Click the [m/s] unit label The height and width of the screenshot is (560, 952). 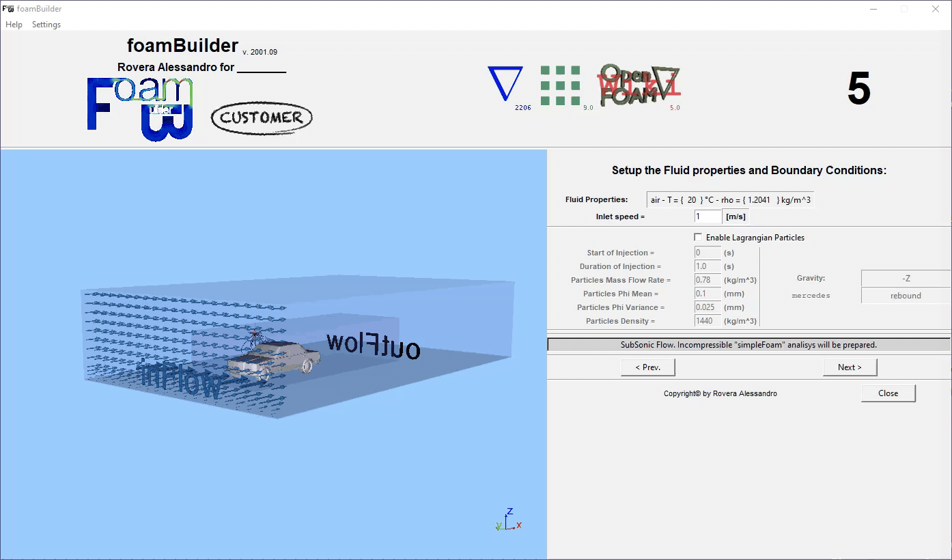(736, 216)
